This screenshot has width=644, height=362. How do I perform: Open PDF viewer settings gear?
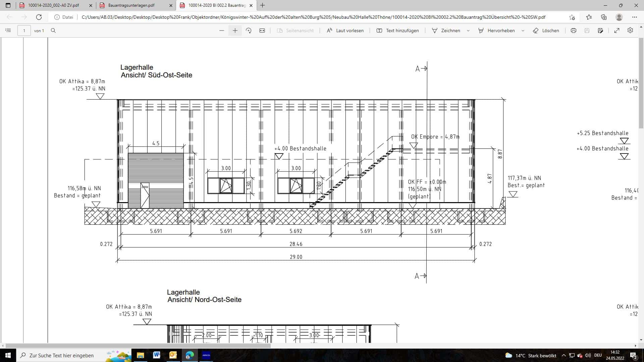point(630,31)
